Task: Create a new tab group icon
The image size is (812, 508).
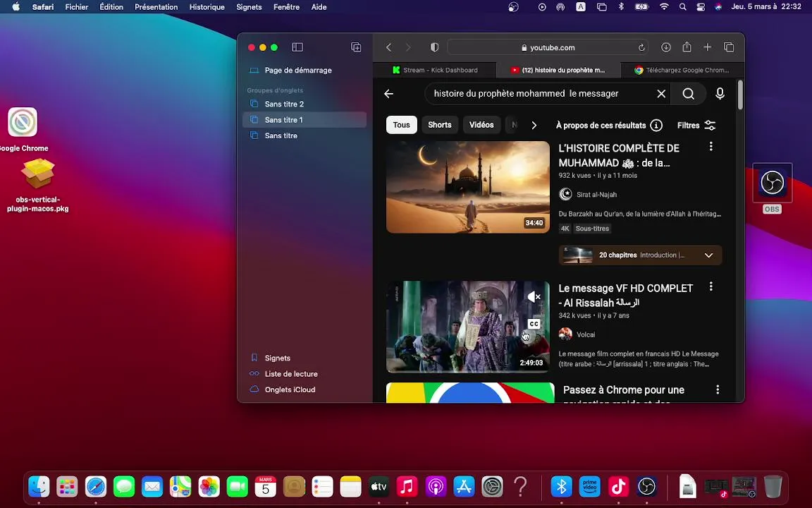Action: (x=356, y=47)
